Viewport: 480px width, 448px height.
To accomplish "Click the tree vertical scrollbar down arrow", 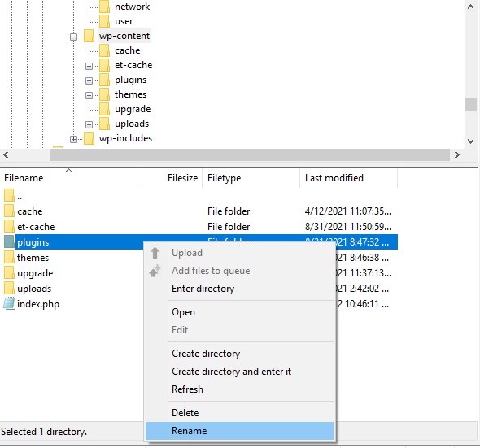I will 470,141.
